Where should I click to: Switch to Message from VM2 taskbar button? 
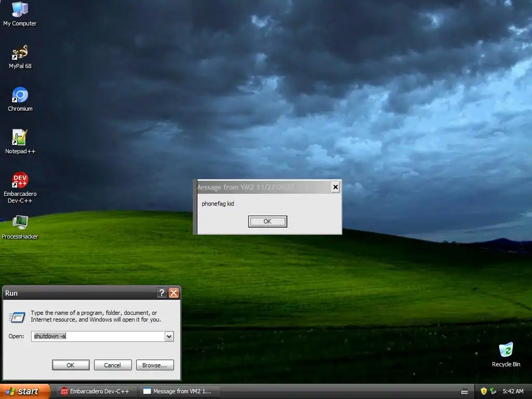(180, 391)
